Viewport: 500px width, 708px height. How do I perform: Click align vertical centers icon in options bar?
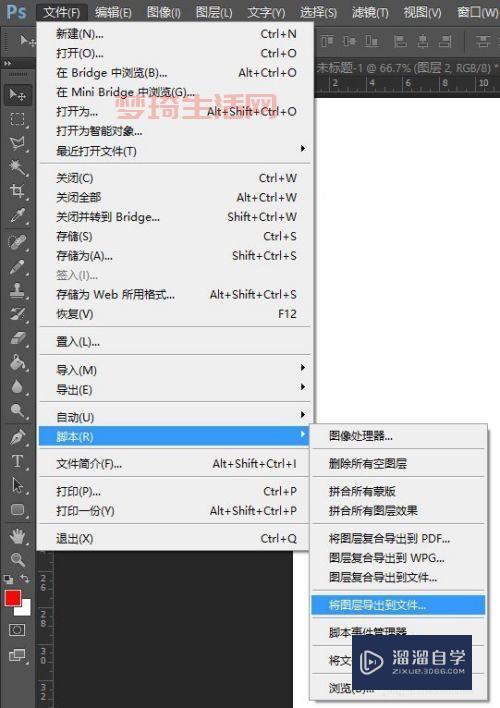click(350, 42)
